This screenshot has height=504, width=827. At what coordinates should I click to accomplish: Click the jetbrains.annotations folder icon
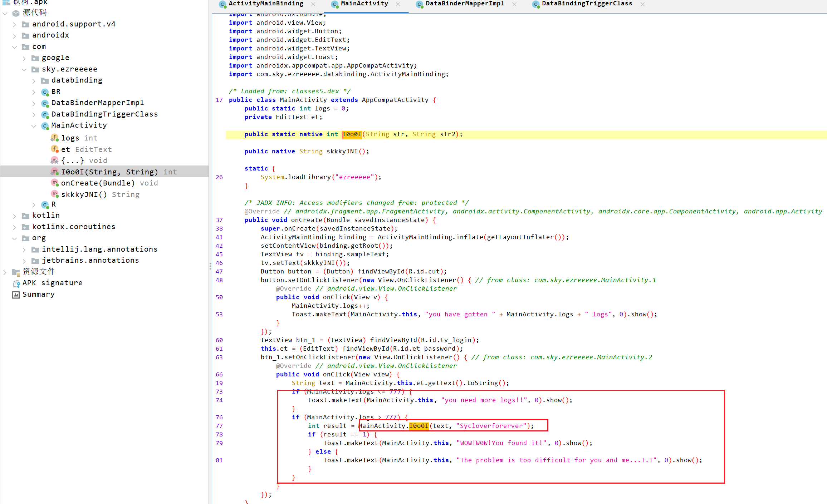tap(35, 261)
